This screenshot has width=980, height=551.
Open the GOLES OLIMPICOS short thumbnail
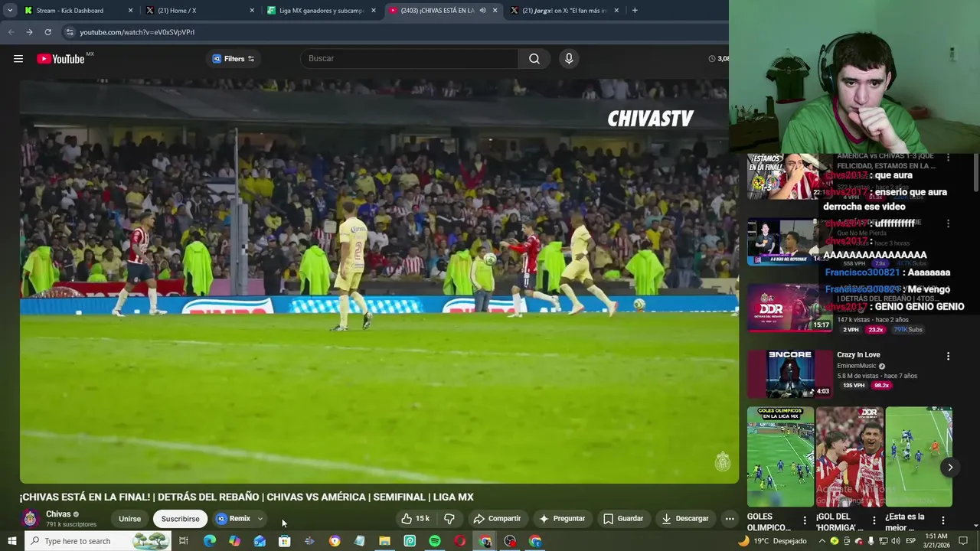click(780, 456)
